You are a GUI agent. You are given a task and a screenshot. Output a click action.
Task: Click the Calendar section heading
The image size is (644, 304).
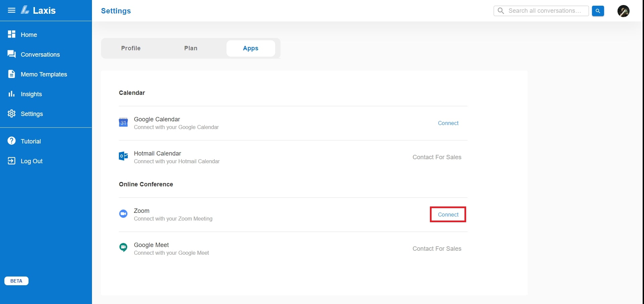(132, 93)
